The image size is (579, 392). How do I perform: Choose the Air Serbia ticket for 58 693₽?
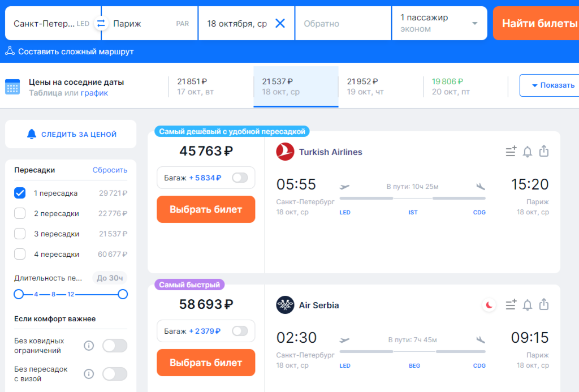point(206,363)
